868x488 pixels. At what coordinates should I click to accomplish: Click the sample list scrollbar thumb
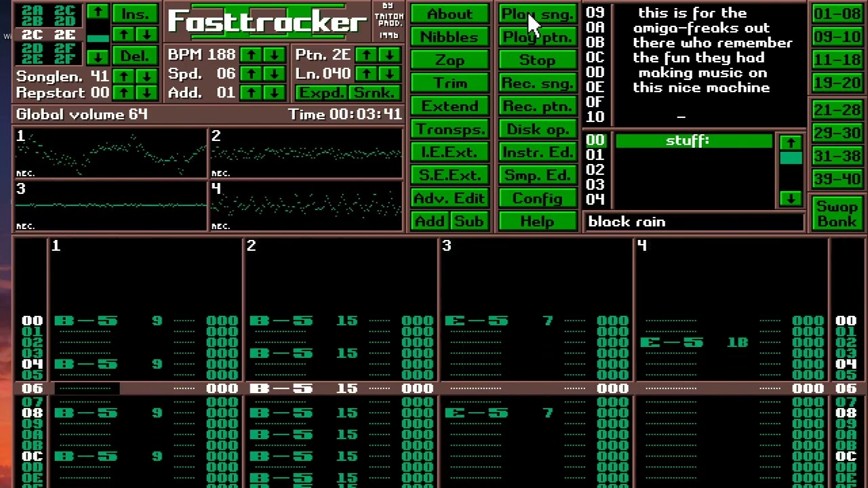[791, 158]
